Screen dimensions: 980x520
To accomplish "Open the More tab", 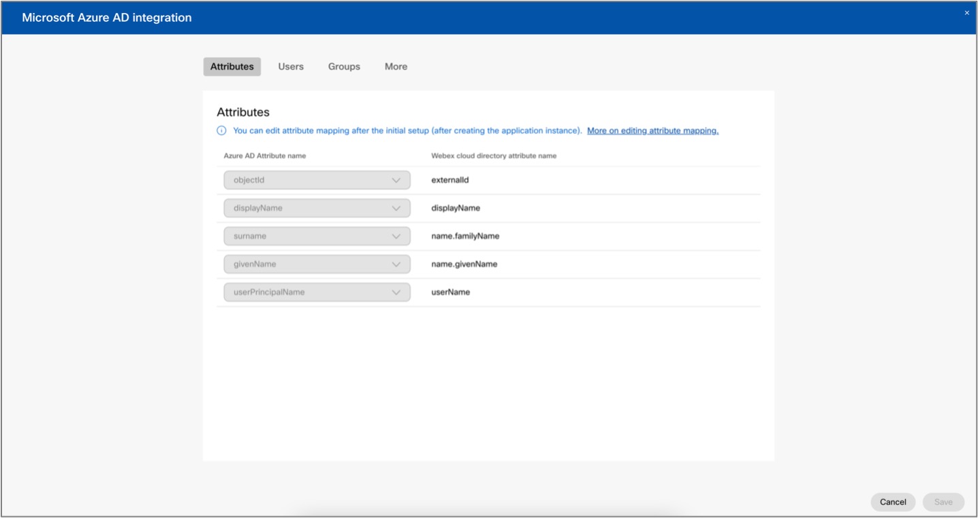I will click(x=395, y=66).
